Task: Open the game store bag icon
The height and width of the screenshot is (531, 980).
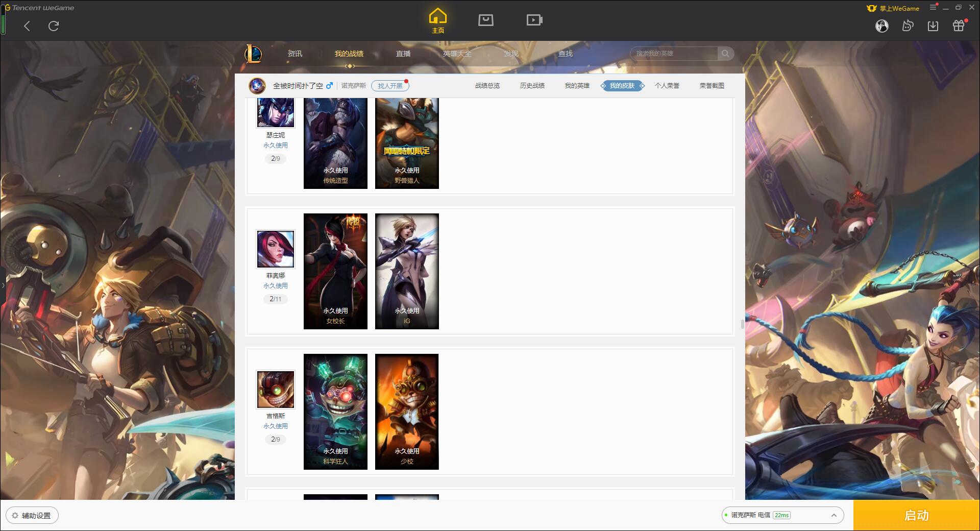Action: pos(485,20)
